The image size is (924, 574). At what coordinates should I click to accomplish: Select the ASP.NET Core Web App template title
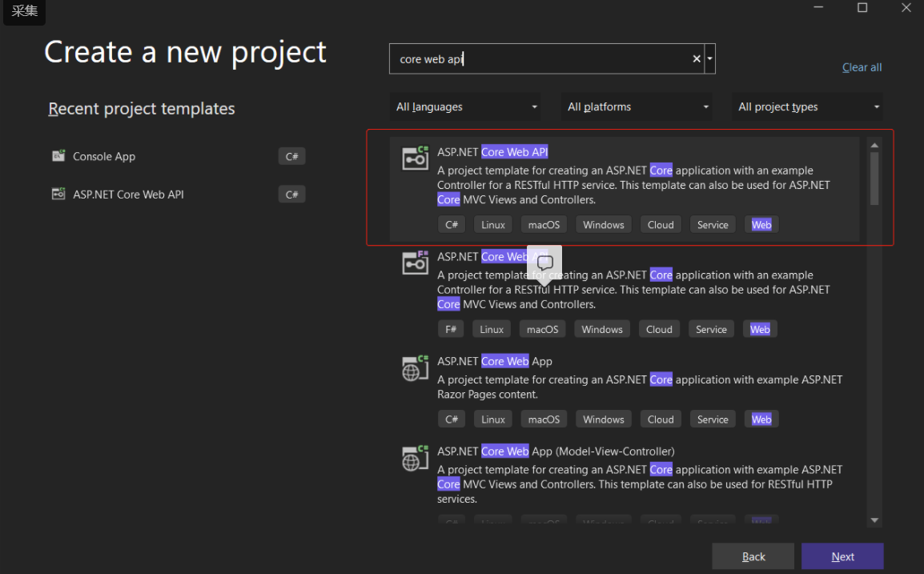coord(494,361)
